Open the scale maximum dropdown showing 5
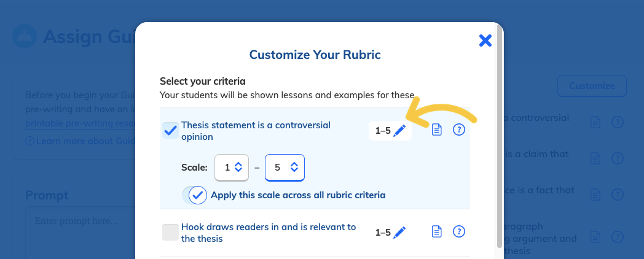644x259 pixels. point(285,168)
